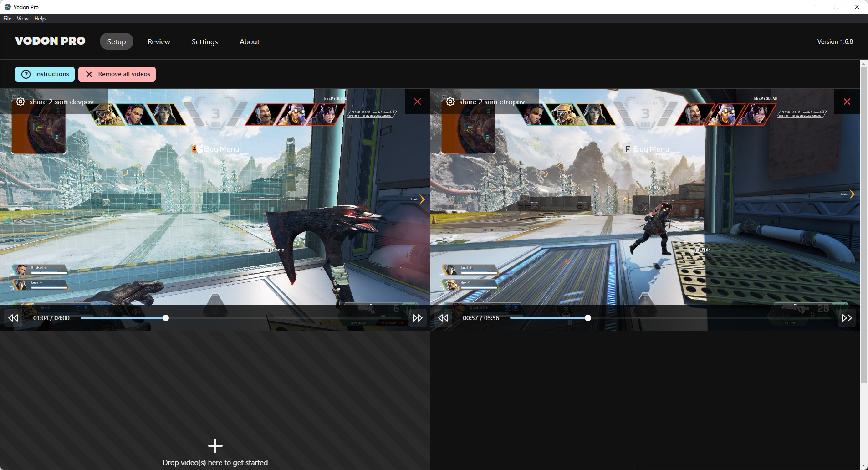Click the scrollbar up arrow
The width and height of the screenshot is (868, 470).
click(x=864, y=64)
